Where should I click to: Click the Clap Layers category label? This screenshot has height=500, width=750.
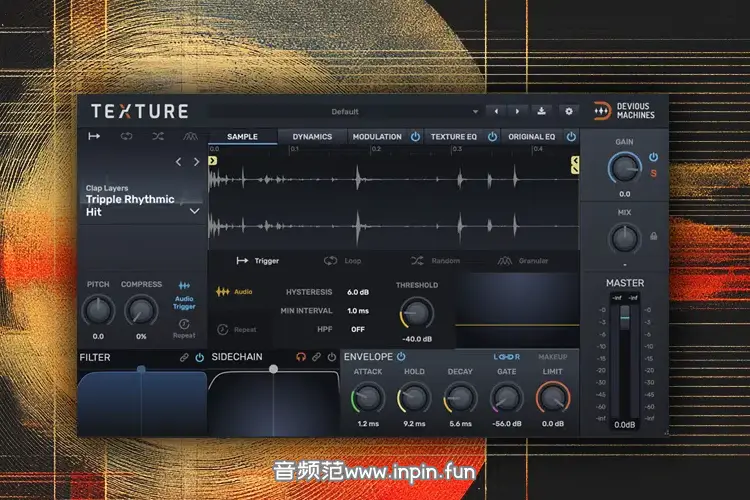(x=107, y=188)
